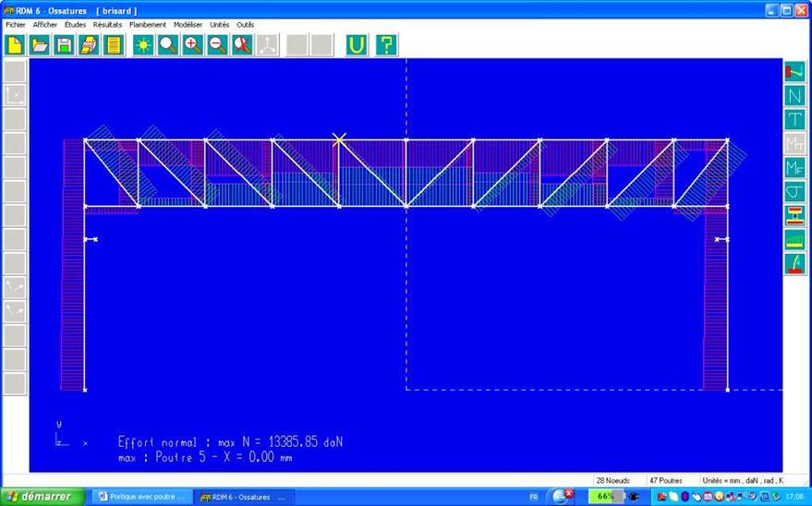Click the New file toolbar icon
Image resolution: width=812 pixels, height=506 pixels.
15,45
